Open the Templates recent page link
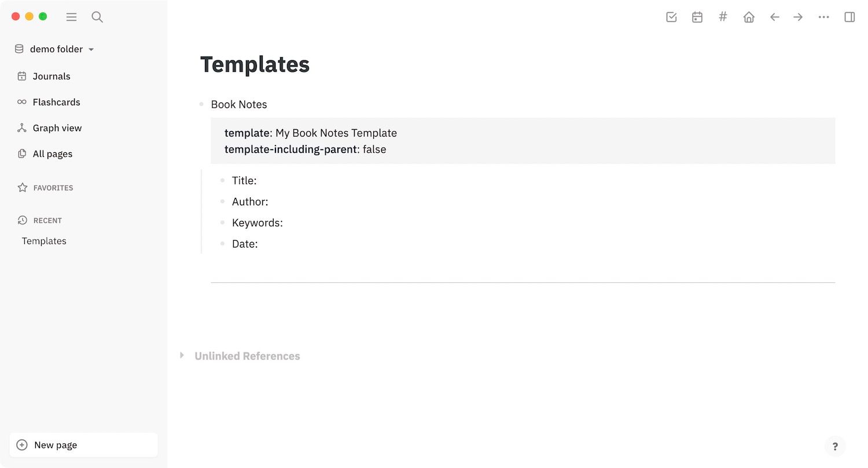The image size is (868, 468). (44, 241)
